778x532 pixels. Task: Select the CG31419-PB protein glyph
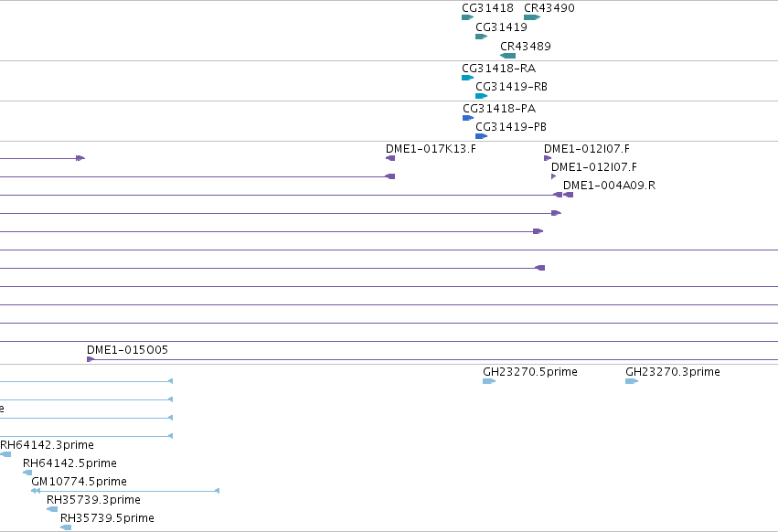(x=481, y=136)
